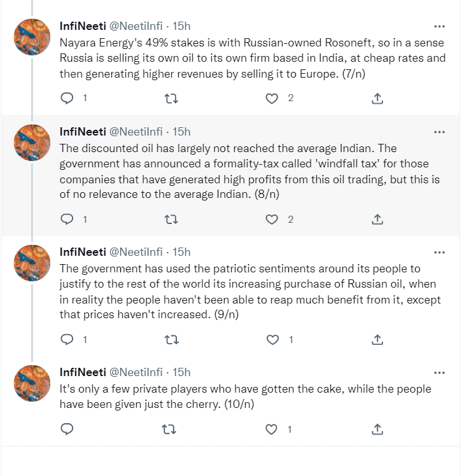Open more options on 8/n tweet
Viewport: 469px width, 476px height.
(x=439, y=132)
